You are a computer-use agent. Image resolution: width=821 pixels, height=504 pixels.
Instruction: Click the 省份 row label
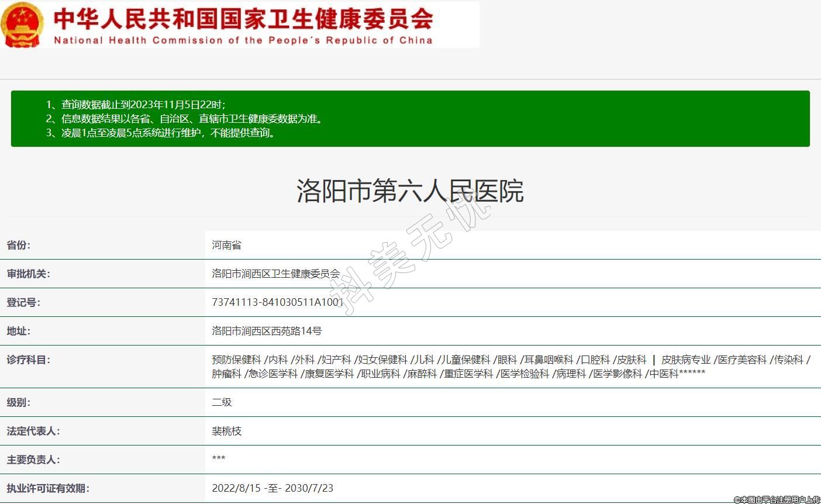point(19,245)
